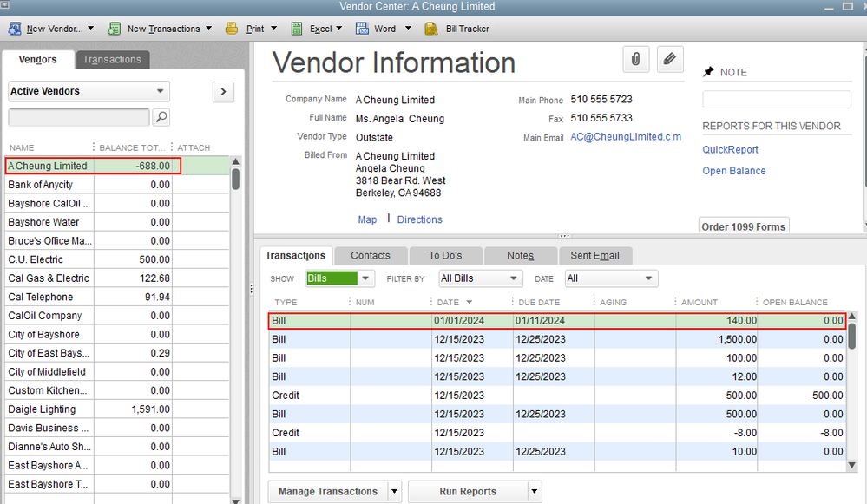Switch to the Sent Email tab
867x504 pixels.
(x=595, y=255)
